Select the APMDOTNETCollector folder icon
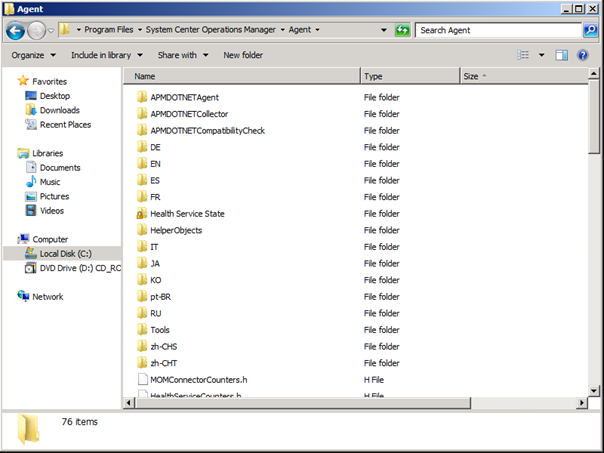The height and width of the screenshot is (453, 604). tap(142, 114)
